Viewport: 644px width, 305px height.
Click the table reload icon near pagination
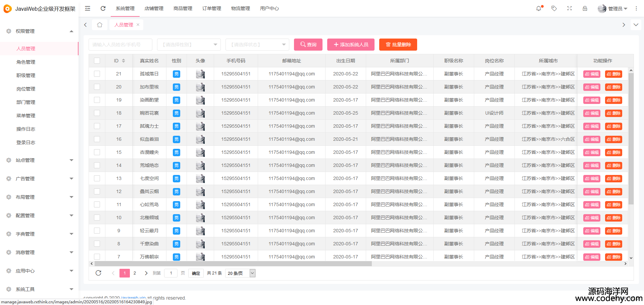point(98,273)
